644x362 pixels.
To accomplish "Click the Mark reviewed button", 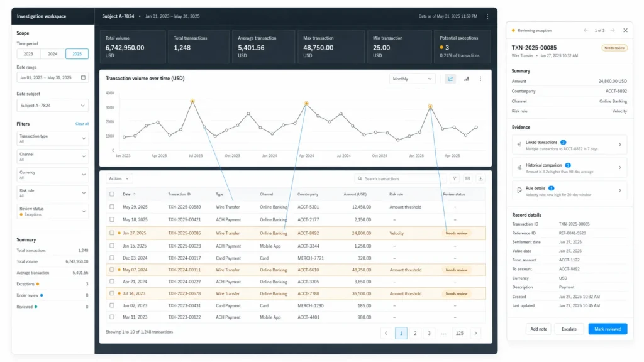I will [608, 329].
